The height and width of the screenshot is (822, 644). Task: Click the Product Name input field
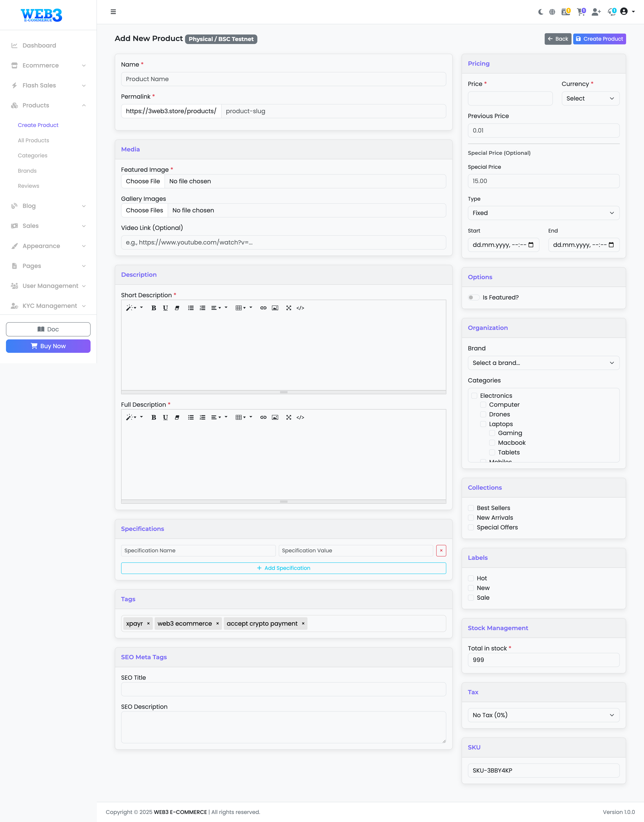tap(283, 79)
